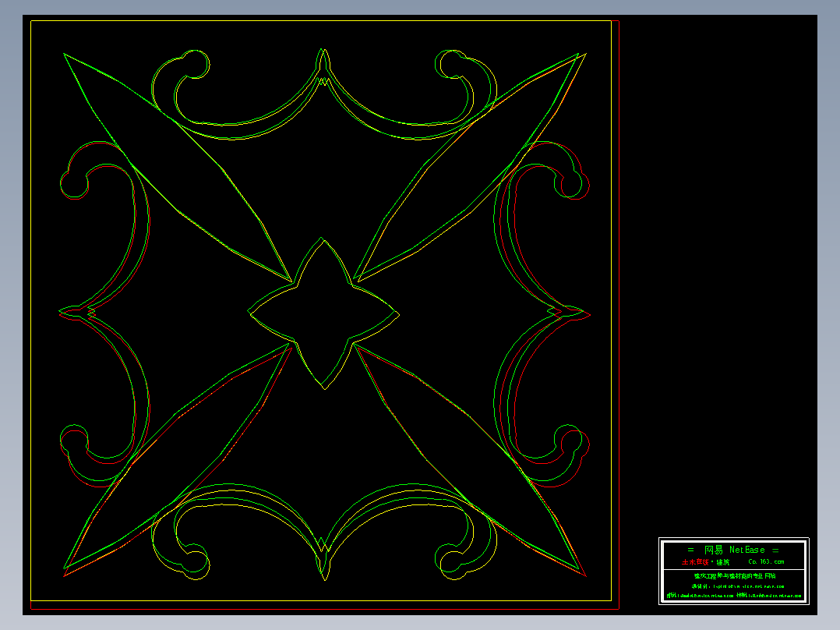
Task: Click the "建筑" green text after the dot
Action: (722, 562)
